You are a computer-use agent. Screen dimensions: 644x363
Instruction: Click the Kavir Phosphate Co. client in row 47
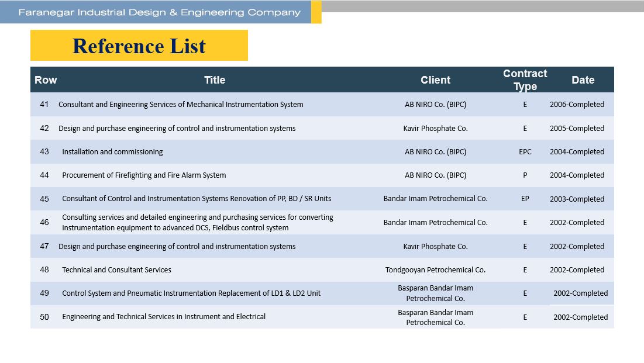point(435,246)
